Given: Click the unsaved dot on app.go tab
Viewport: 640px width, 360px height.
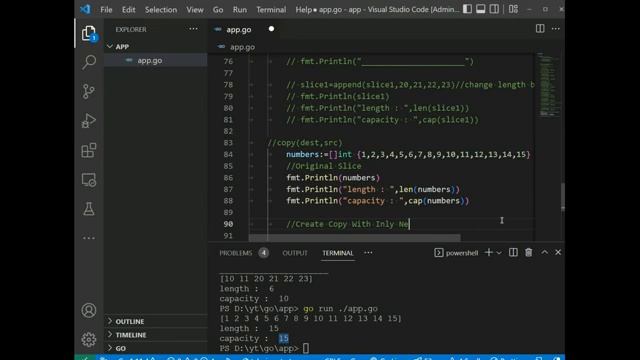Looking at the screenshot, I should pos(271,29).
